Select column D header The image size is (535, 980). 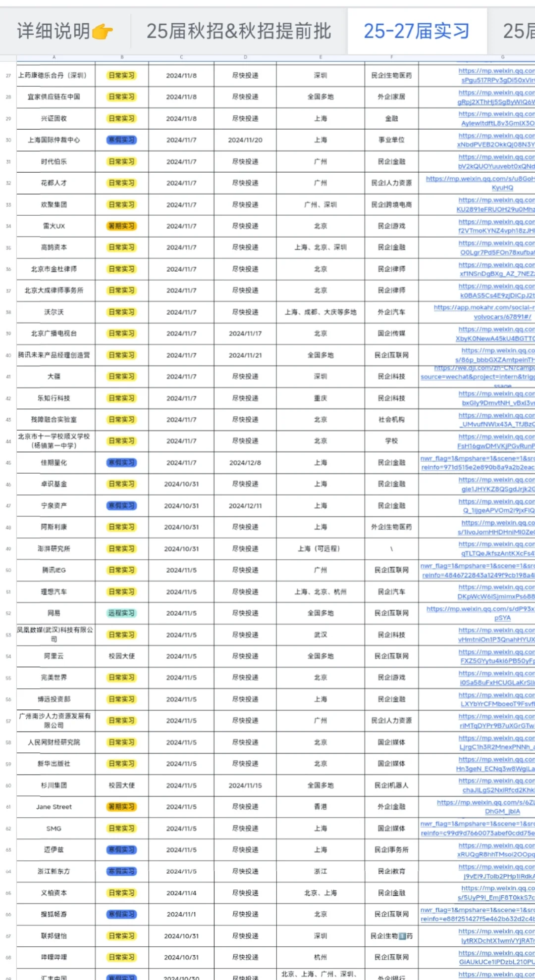pyautogui.click(x=245, y=57)
